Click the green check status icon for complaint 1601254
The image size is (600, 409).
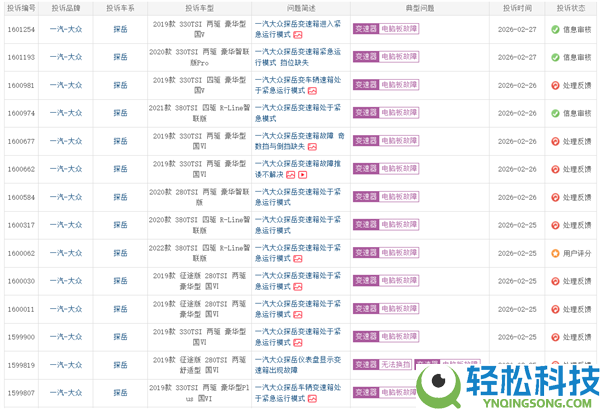coord(554,29)
